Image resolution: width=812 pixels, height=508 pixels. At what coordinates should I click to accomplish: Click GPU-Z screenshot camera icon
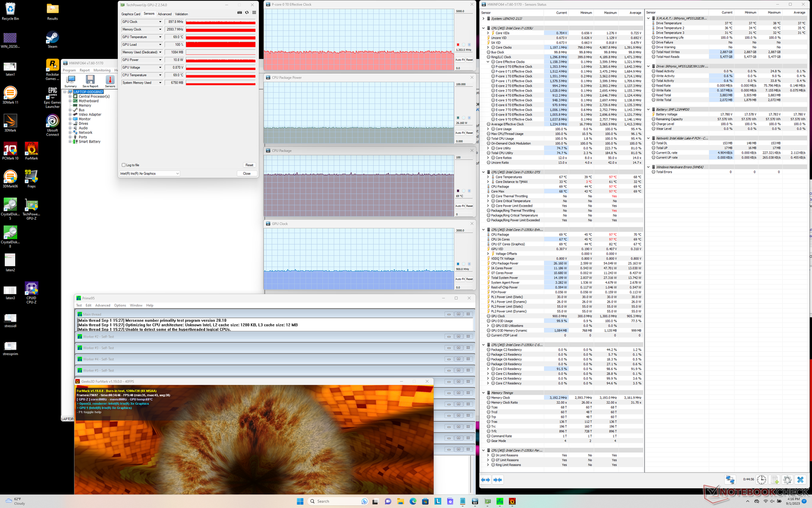(x=239, y=13)
